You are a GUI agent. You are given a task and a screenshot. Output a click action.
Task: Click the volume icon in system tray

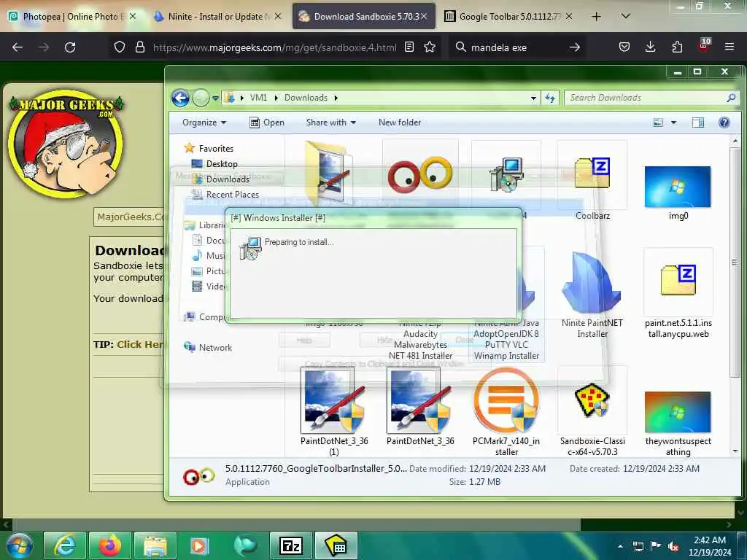673,546
